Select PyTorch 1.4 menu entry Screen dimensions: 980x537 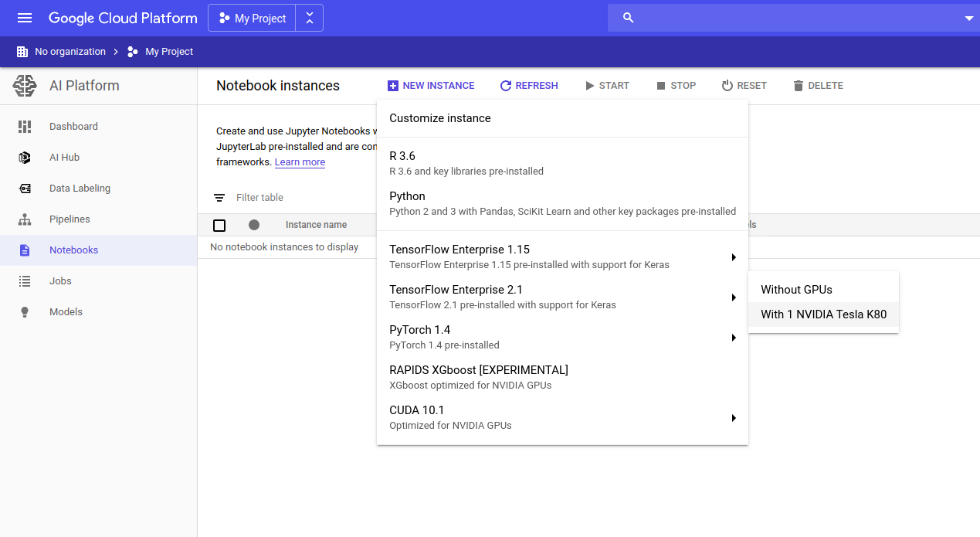pyautogui.click(x=562, y=338)
